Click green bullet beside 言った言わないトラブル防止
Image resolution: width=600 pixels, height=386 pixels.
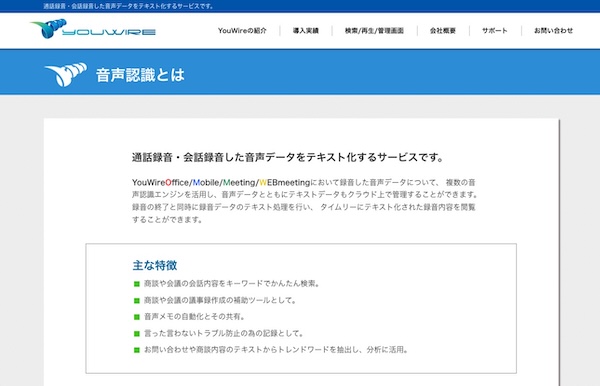pos(137,334)
